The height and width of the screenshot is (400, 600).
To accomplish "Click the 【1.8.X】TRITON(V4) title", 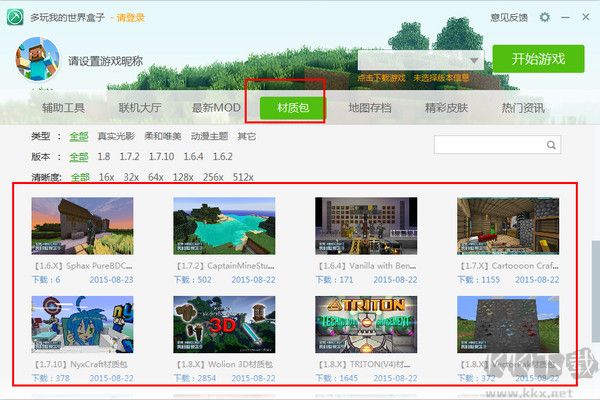I will (x=364, y=364).
